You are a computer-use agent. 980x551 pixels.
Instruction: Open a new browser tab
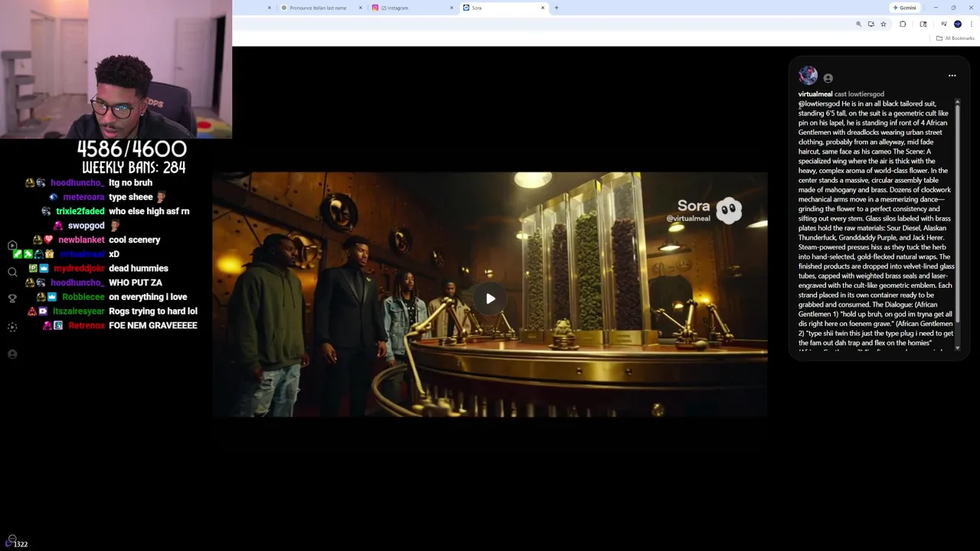[x=557, y=8]
